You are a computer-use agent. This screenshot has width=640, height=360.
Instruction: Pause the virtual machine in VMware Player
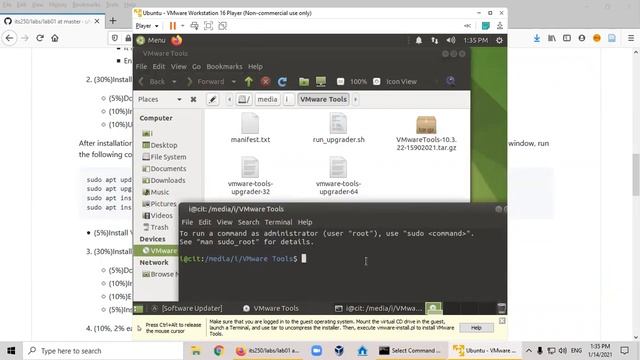tap(173, 26)
